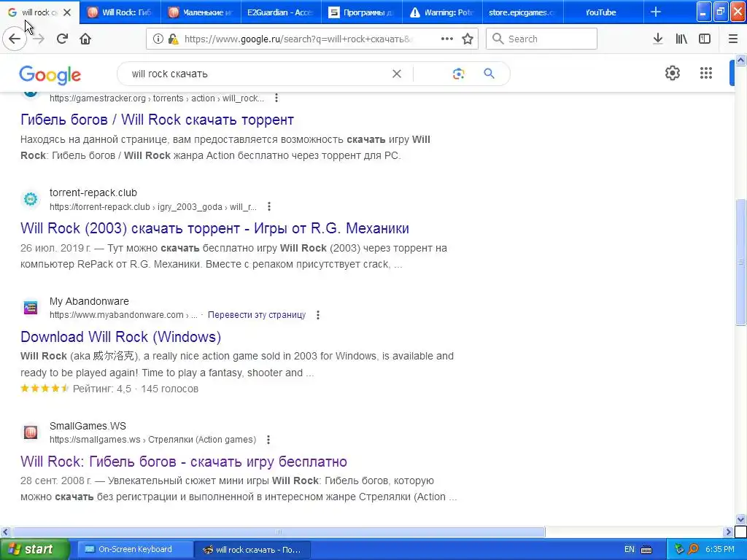Switch to the 'Программы' tab

362,12
